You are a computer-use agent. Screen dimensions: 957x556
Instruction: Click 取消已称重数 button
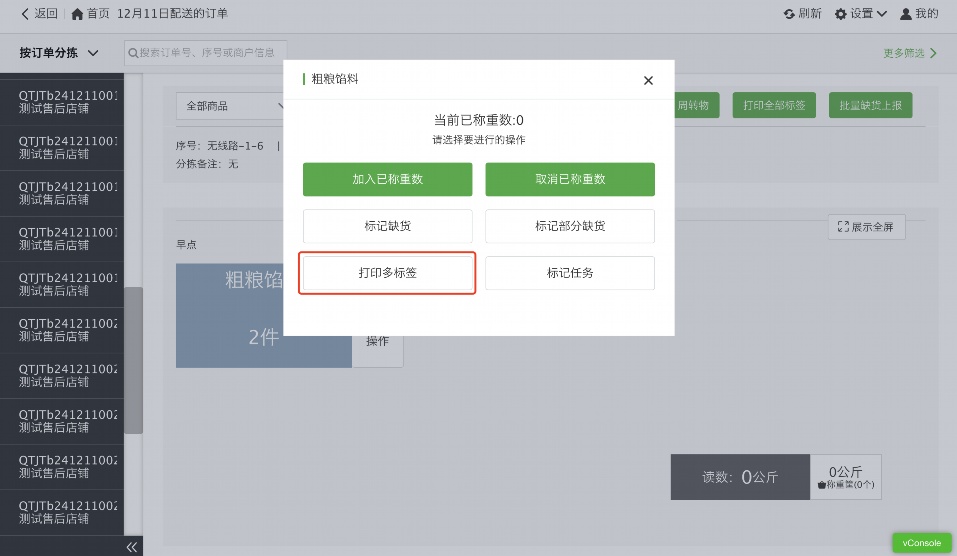[x=570, y=179]
